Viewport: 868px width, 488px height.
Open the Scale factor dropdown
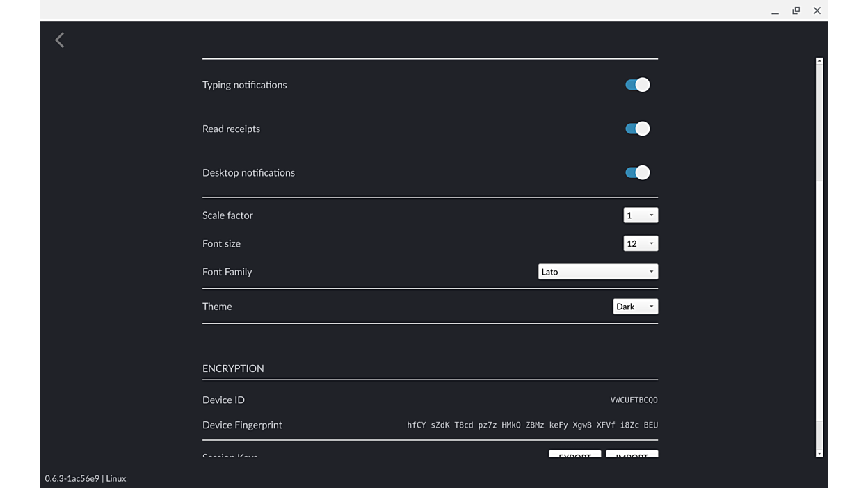pos(640,215)
